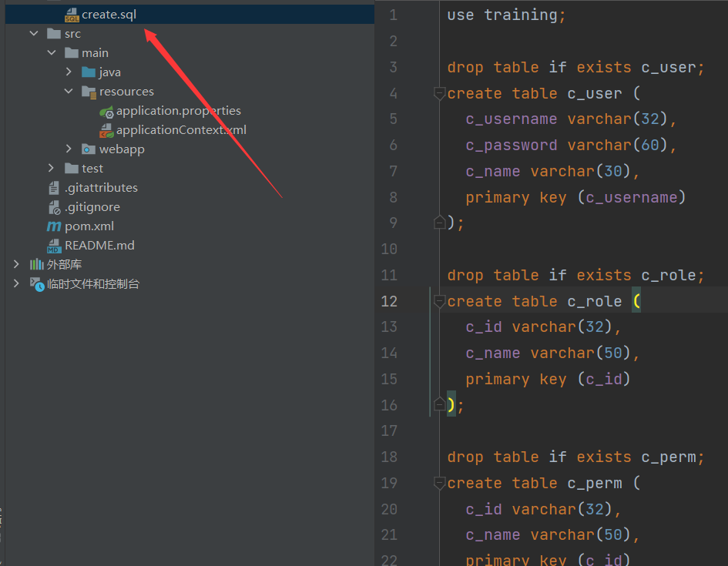Image resolution: width=728 pixels, height=566 pixels.
Task: Click "c_password varchar(60)," line
Action: tap(571, 146)
